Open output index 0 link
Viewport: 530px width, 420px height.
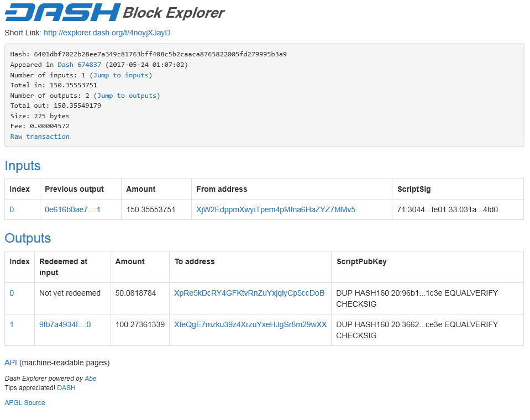pyautogui.click(x=12, y=293)
